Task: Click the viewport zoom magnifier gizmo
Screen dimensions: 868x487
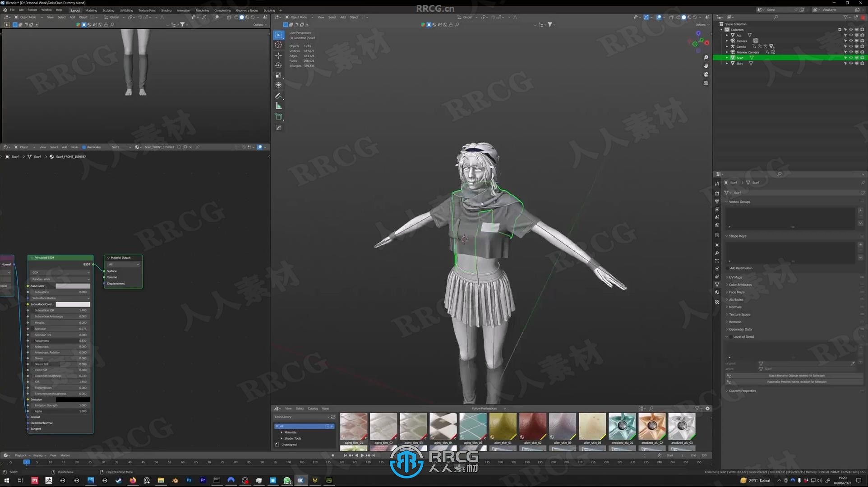Action: click(x=706, y=58)
